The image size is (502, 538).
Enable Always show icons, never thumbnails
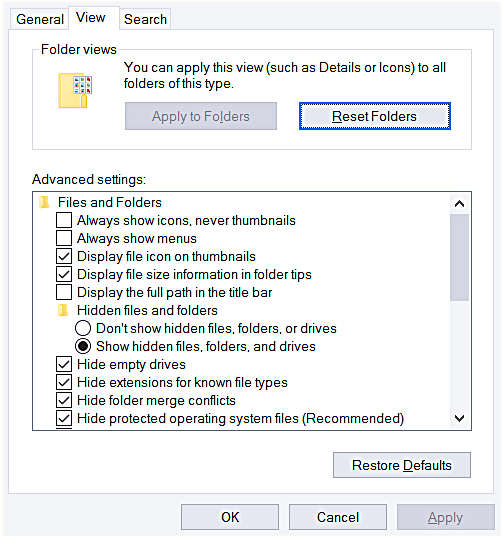point(64,220)
